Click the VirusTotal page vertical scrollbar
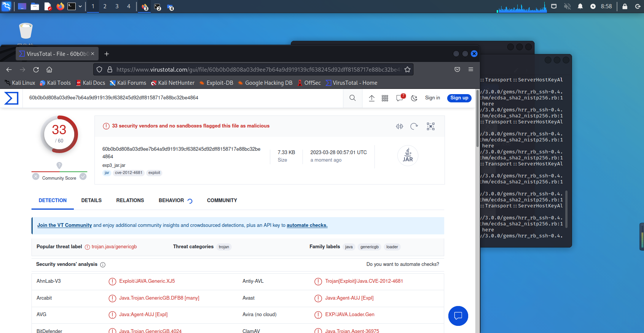 [478, 118]
